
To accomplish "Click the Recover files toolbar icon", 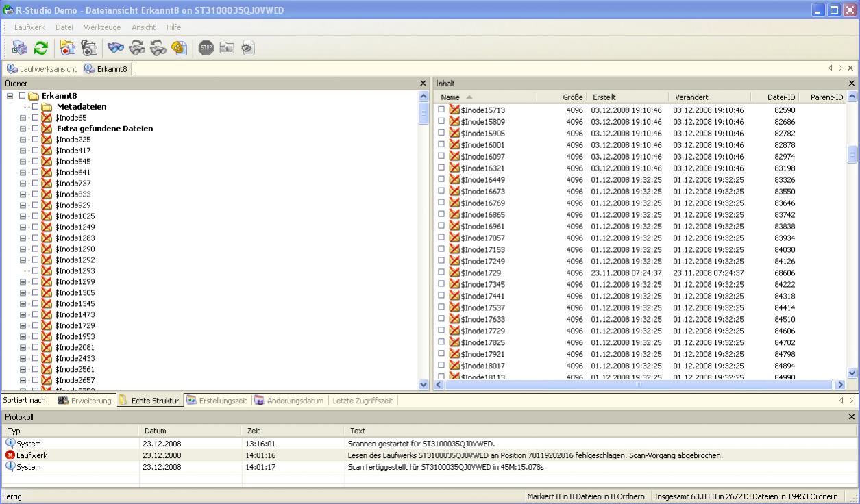I will point(68,48).
